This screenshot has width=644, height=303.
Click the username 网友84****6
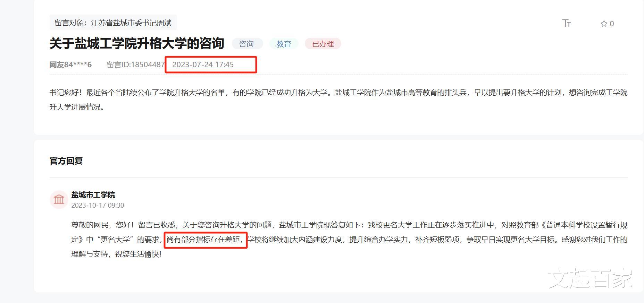coord(70,65)
